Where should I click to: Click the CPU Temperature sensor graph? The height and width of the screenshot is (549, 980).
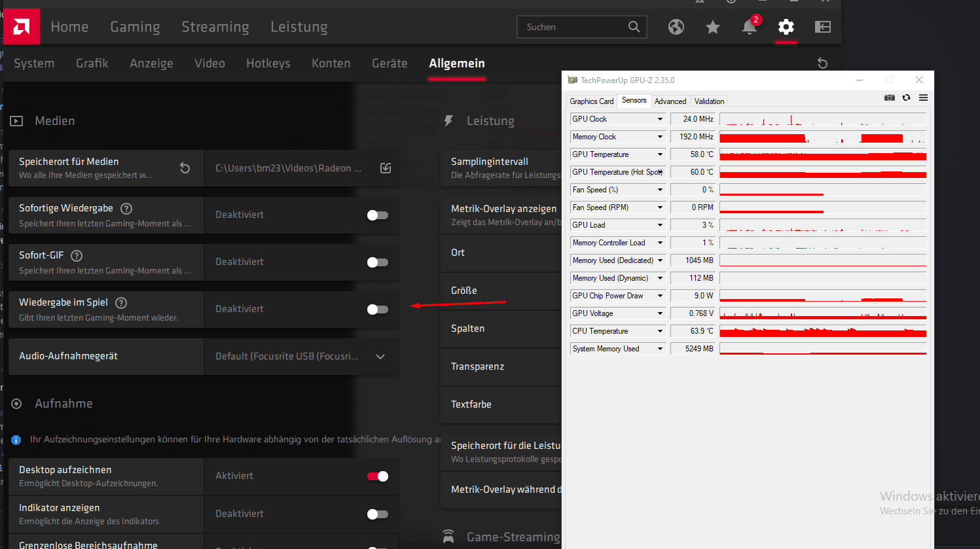point(823,331)
